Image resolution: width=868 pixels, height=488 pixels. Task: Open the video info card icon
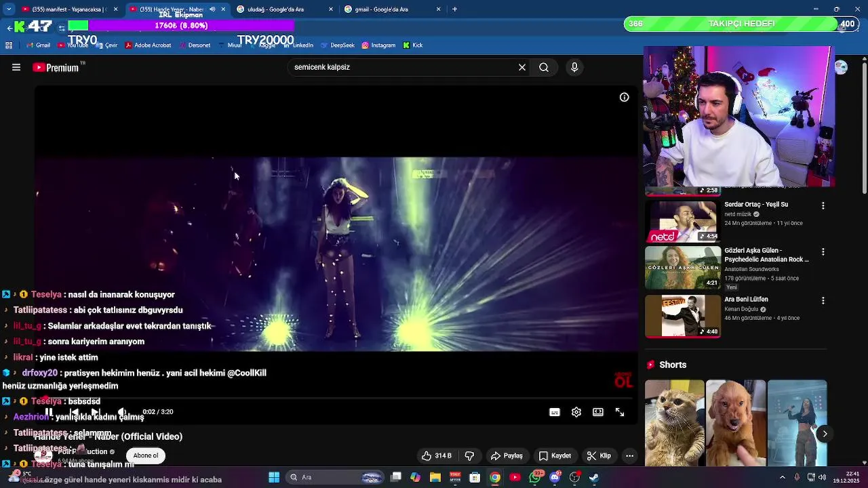625,97
